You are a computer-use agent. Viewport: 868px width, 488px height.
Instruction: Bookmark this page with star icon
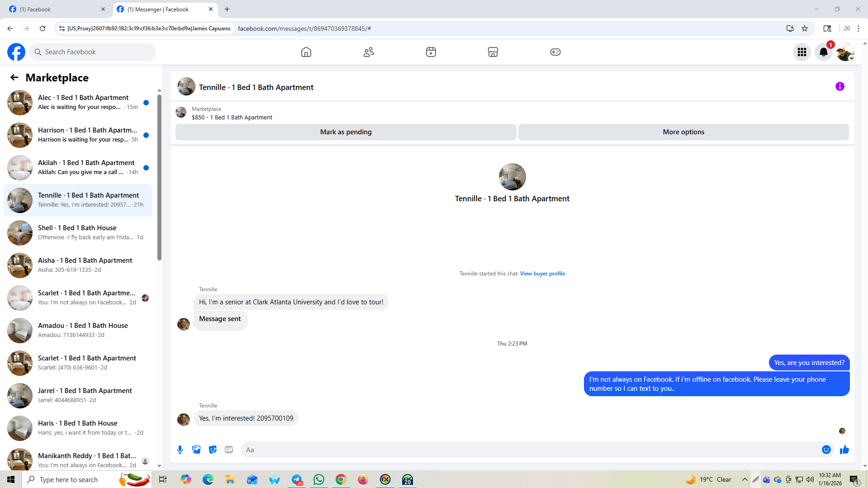point(805,28)
